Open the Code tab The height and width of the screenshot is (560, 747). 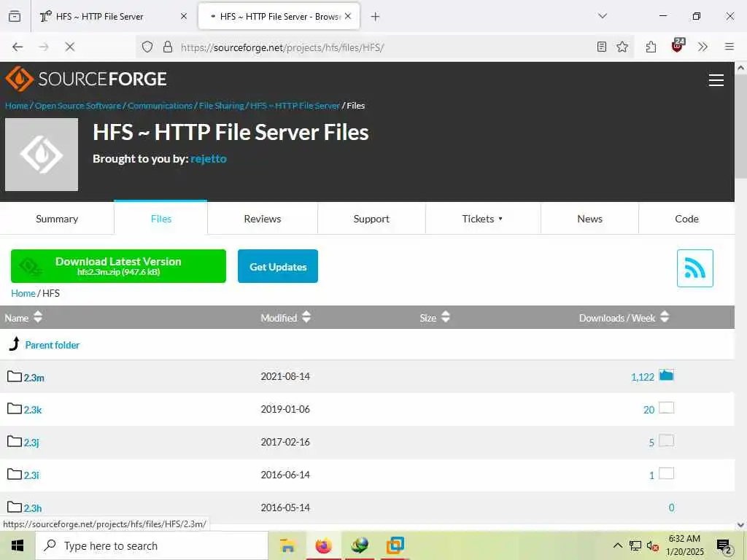(686, 219)
